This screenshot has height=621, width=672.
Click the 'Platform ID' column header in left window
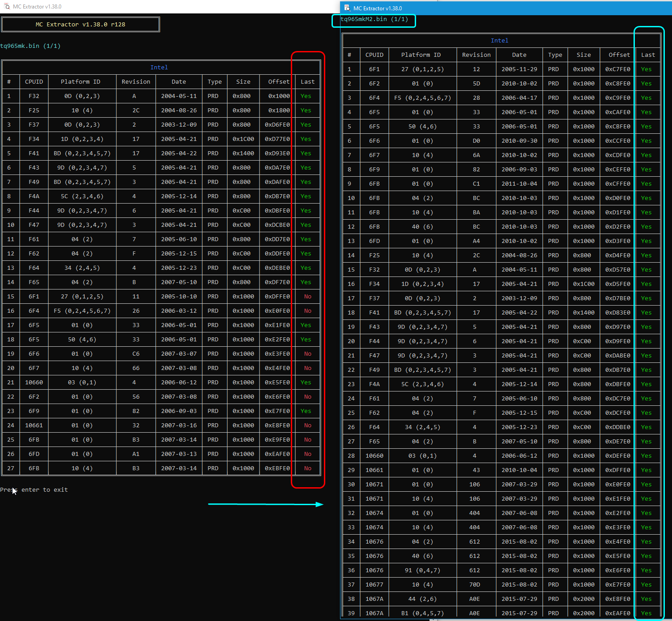[x=81, y=82]
